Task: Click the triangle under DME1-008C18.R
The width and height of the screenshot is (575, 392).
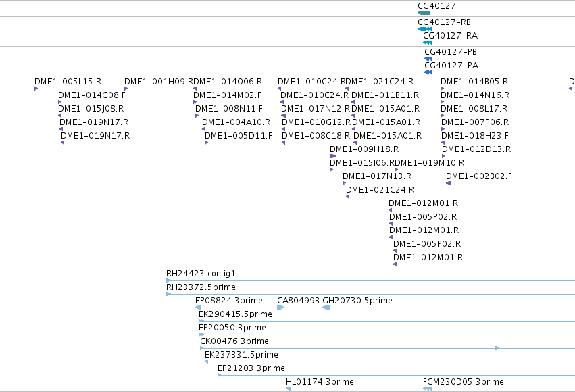Action: click(284, 143)
